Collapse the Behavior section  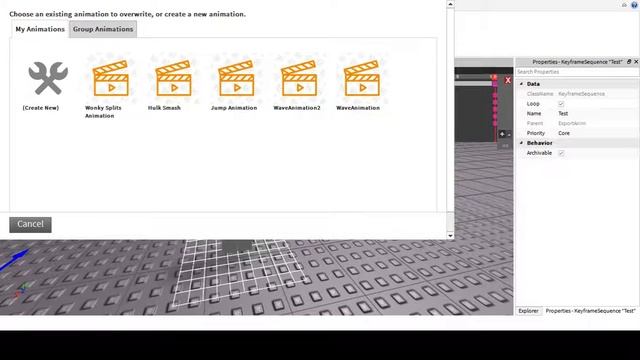pos(521,143)
